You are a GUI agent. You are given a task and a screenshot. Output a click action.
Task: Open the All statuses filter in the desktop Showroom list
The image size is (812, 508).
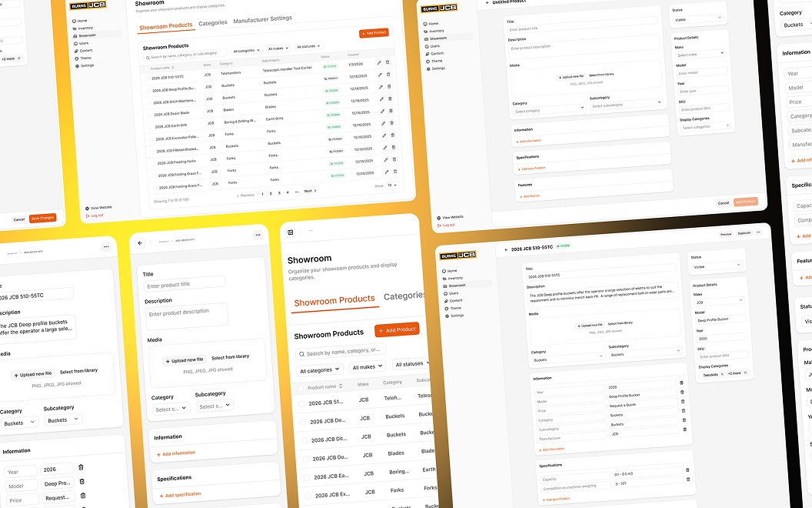[x=308, y=46]
